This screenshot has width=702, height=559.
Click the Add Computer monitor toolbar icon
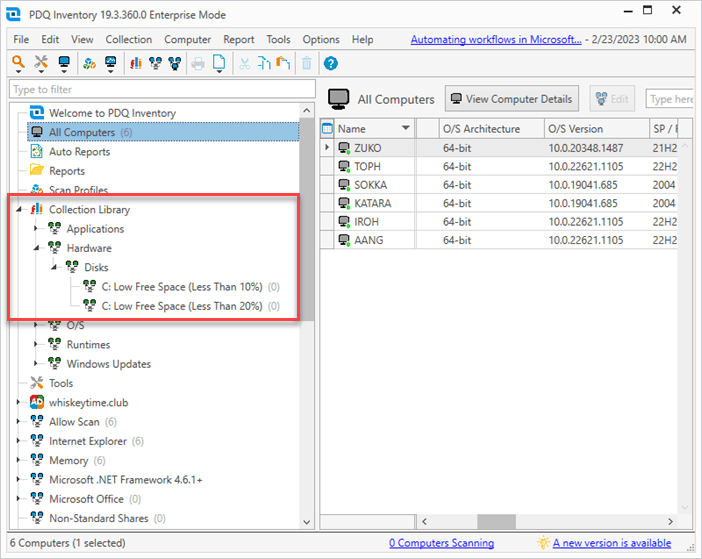[64, 62]
